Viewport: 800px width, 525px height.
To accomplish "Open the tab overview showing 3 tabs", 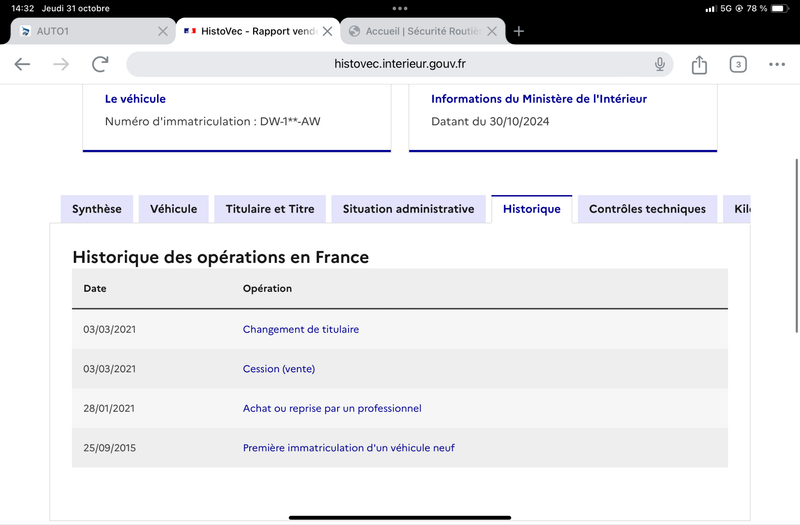I will [738, 64].
